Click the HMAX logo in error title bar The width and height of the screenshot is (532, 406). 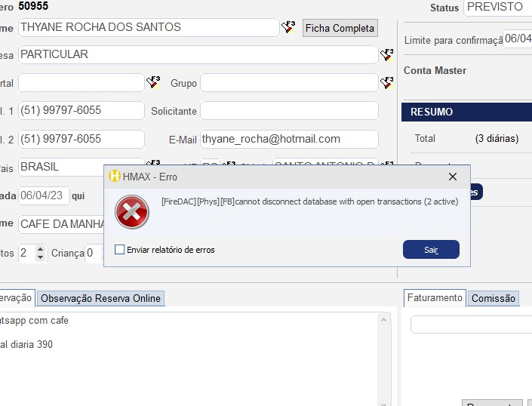point(115,177)
